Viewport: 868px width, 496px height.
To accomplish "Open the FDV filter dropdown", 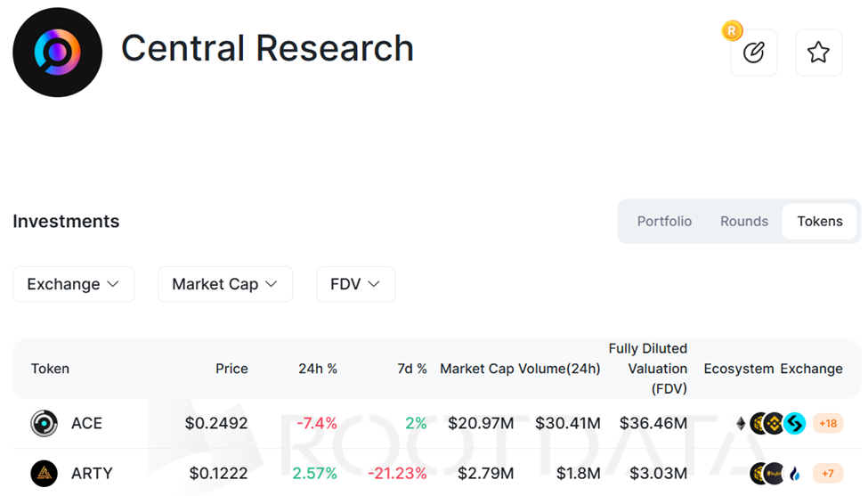I will (355, 284).
